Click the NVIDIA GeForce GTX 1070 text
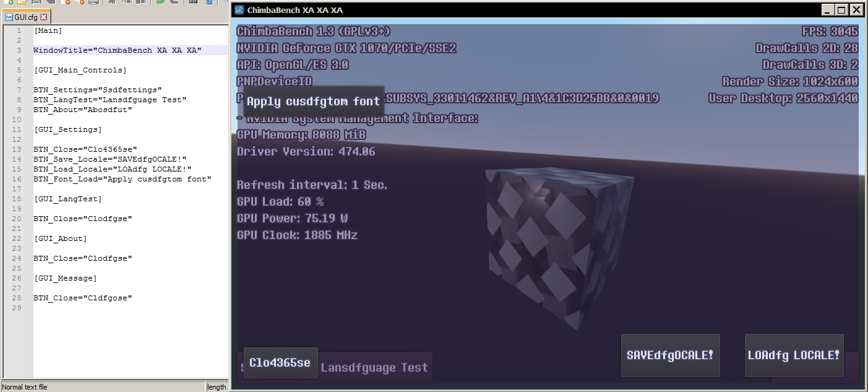Image resolution: width=868 pixels, height=392 pixels. point(346,48)
